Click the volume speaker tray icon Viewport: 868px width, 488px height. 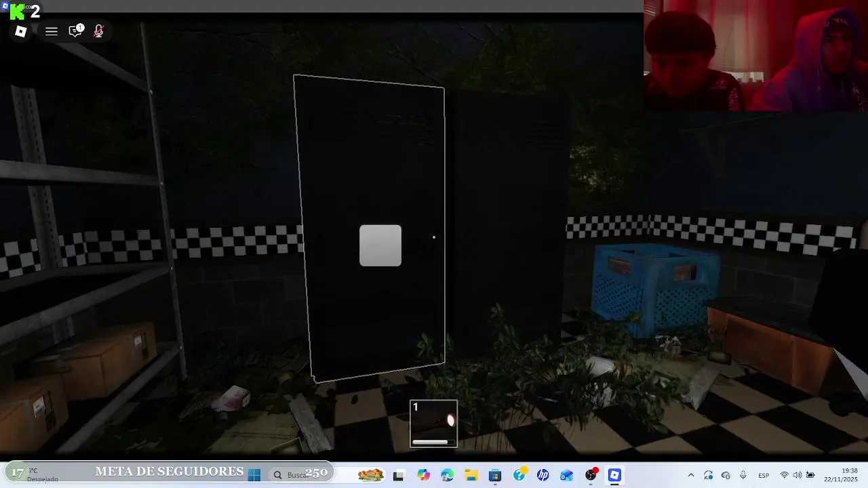(x=797, y=475)
